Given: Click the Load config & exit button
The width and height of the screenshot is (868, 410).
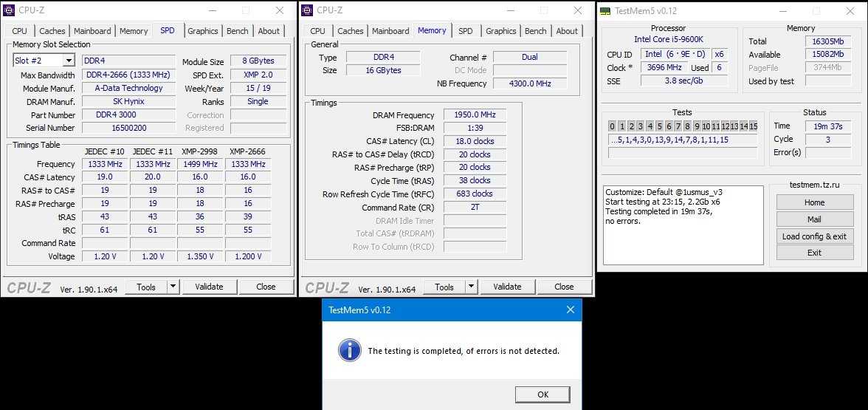Looking at the screenshot, I should point(814,236).
